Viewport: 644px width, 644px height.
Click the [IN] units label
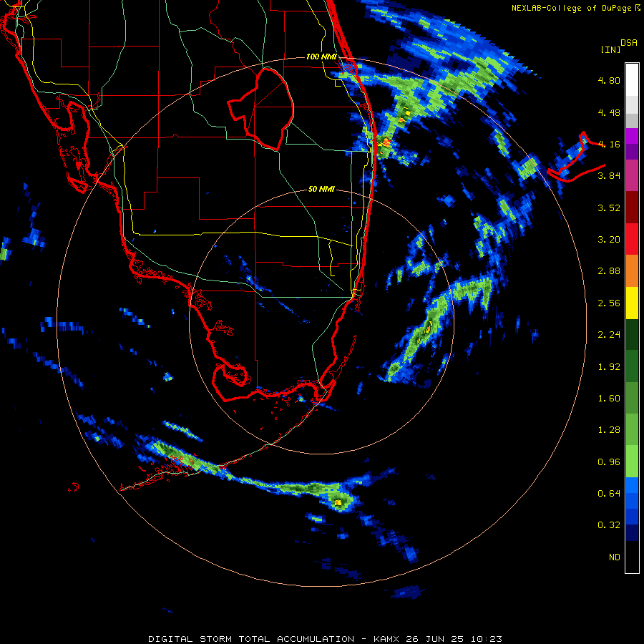[x=611, y=49]
